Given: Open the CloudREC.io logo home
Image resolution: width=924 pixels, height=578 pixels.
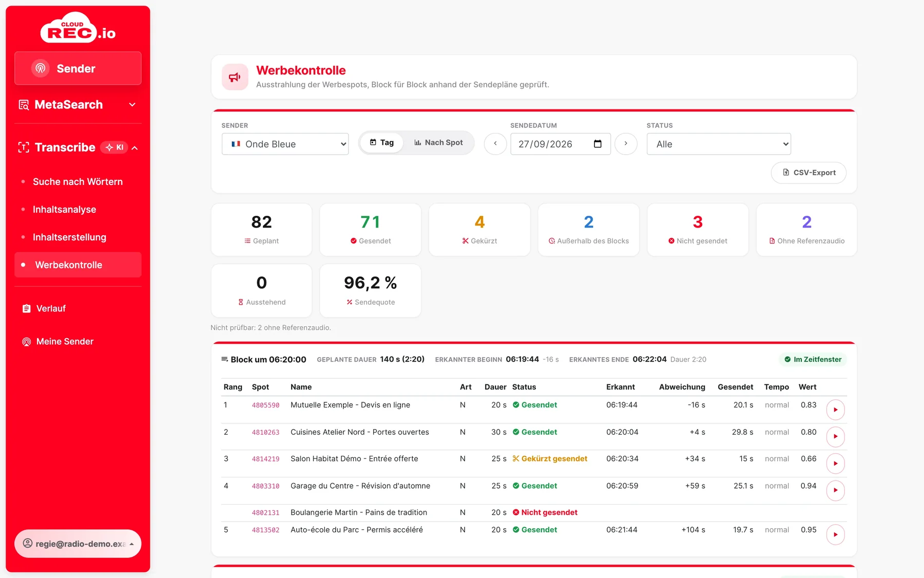Looking at the screenshot, I should pos(78,27).
